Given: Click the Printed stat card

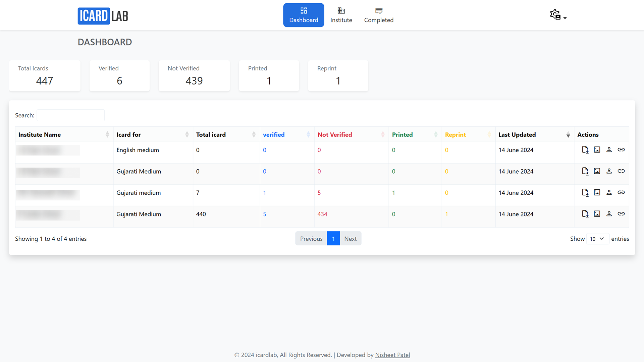Looking at the screenshot, I should [269, 76].
